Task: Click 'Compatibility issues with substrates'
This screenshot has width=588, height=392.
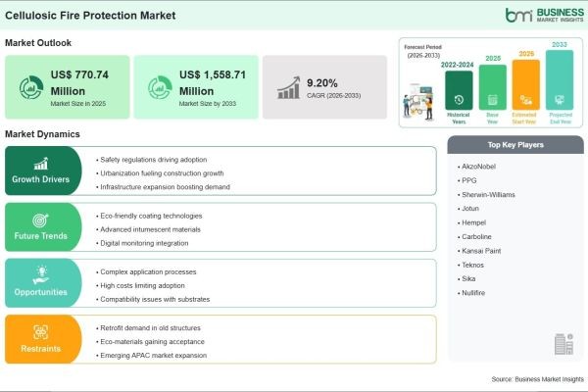Action: coord(155,299)
